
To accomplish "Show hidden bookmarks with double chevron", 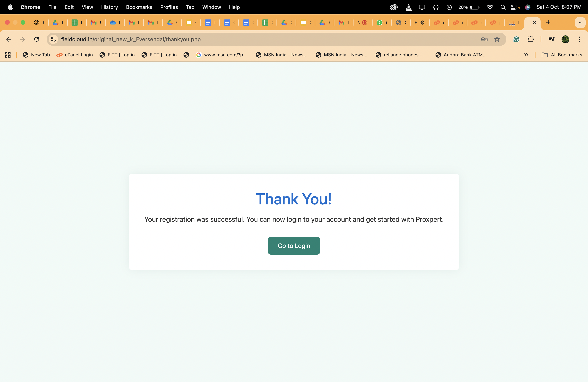I will (526, 55).
